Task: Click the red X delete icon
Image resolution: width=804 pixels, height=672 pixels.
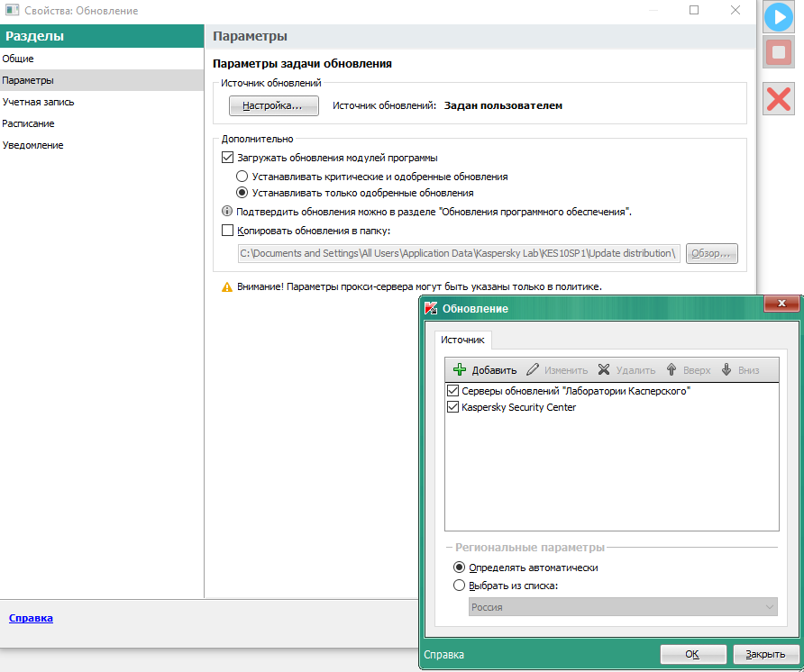Action: (x=778, y=98)
